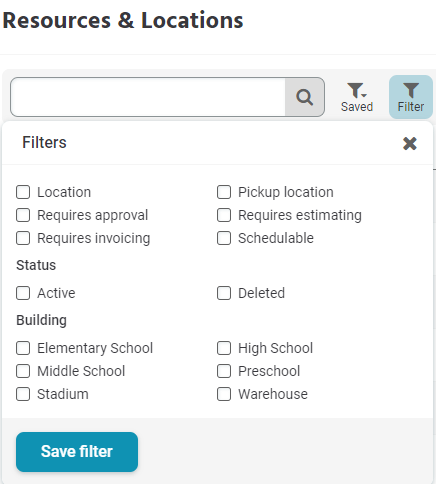Enable the Middle School filter
The width and height of the screenshot is (436, 484).
click(23, 371)
